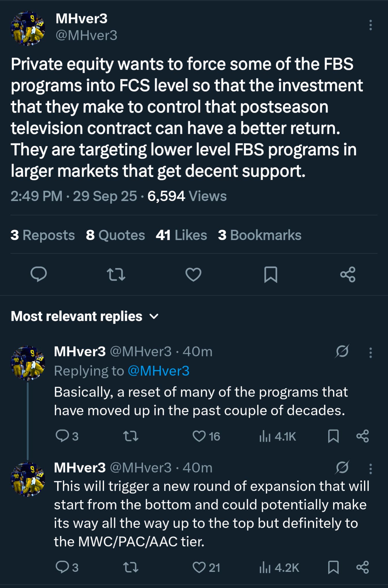Viewport: 388px width, 588px height.
Task: Bookmark the main post
Action: pos(271,274)
